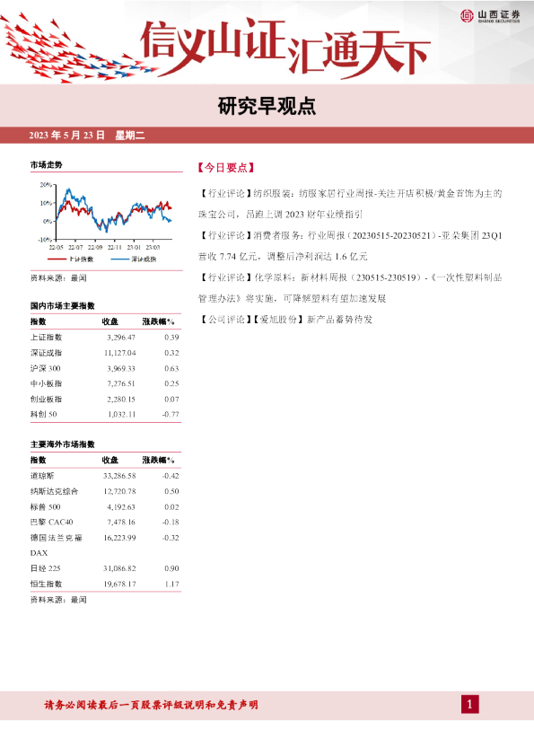Click the footer disclaimer notice text
Viewport: 534px width, 756px height.
[152, 705]
